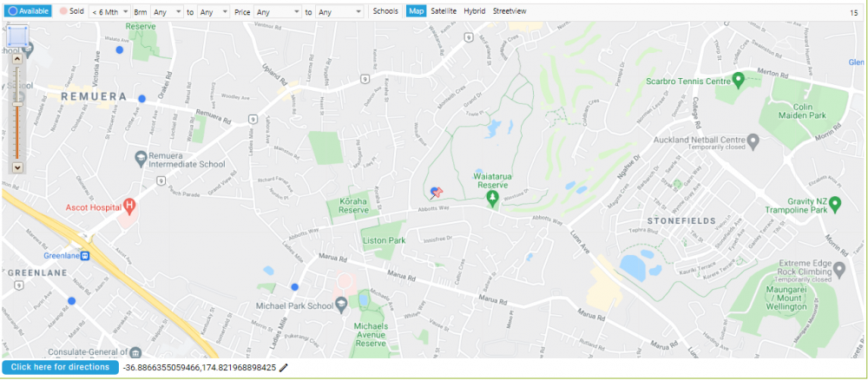Open the Scarbro Tennis Centre map pin

[x=737, y=80]
